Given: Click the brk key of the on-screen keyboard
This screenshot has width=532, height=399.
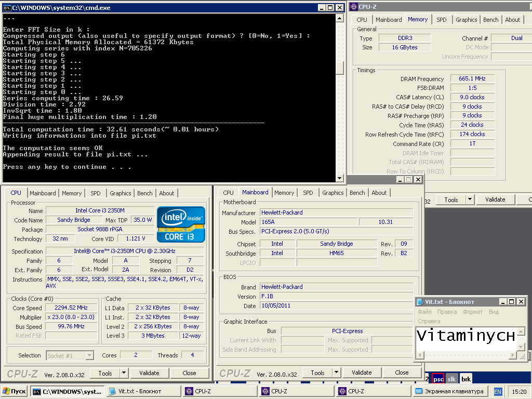Looking at the screenshot, I should tap(466, 379).
